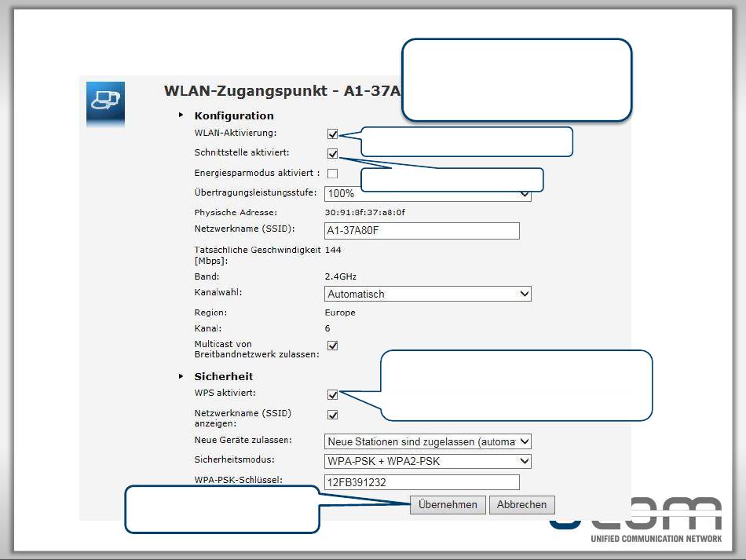Open the Kanalwahl Automatisch dropdown
Screen dimensions: 746x560
click(x=428, y=294)
